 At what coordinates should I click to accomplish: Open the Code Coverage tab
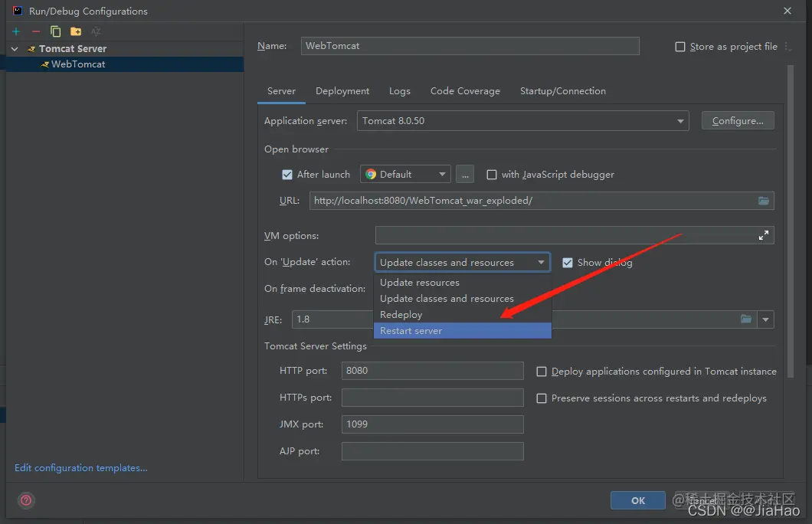465,91
